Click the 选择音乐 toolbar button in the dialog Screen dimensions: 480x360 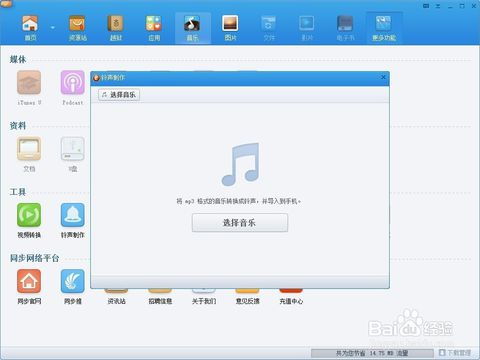[x=119, y=95]
